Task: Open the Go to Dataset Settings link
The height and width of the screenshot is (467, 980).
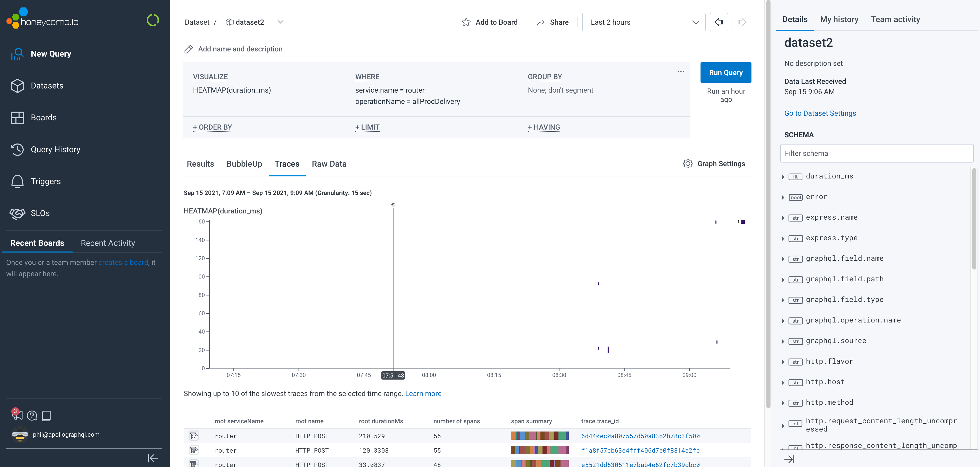Action: 820,113
